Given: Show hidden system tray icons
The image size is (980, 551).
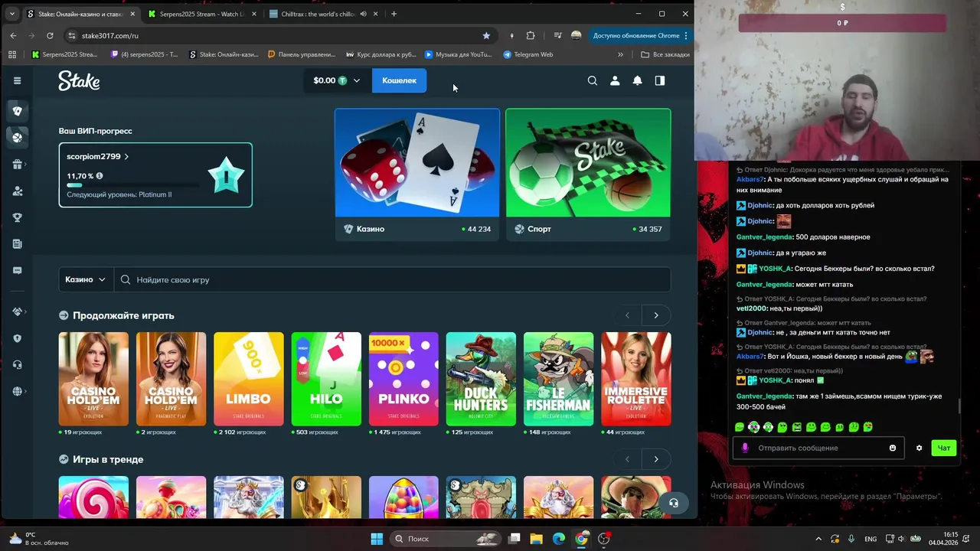Looking at the screenshot, I should pos(818,539).
